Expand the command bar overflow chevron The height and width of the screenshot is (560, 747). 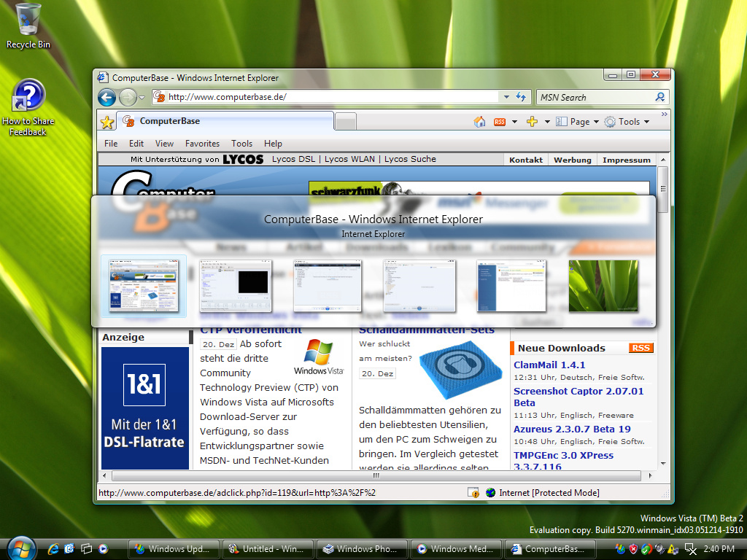click(x=664, y=114)
